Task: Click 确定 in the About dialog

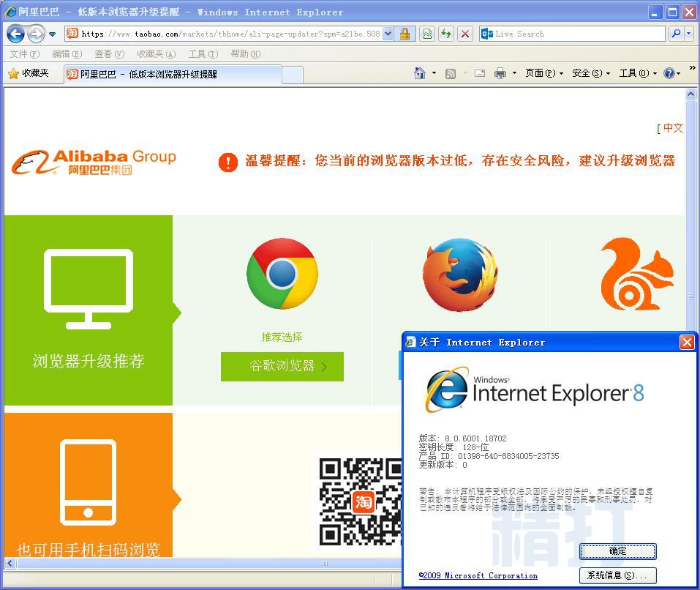Action: pyautogui.click(x=618, y=551)
